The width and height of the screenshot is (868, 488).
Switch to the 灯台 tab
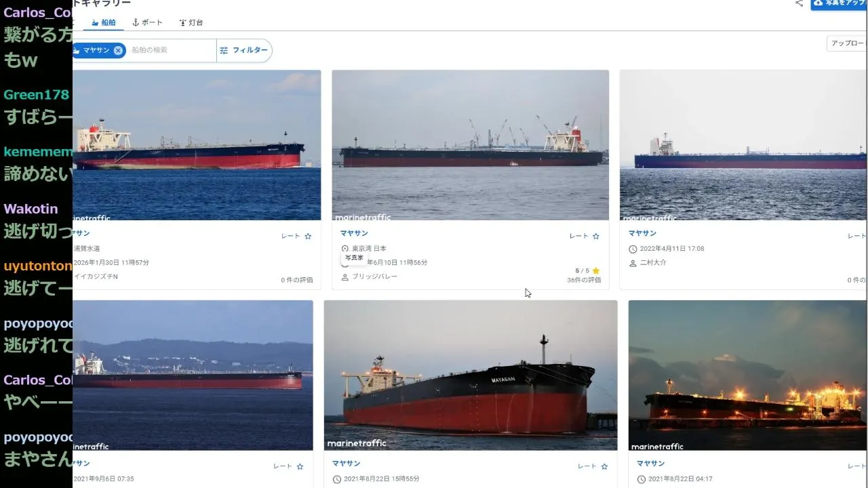click(191, 22)
